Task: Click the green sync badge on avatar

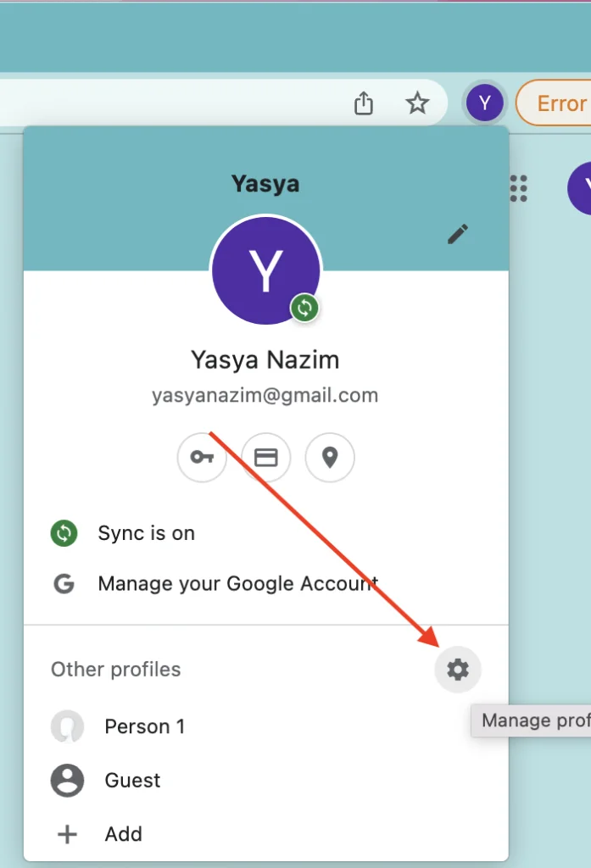Action: pos(304,308)
